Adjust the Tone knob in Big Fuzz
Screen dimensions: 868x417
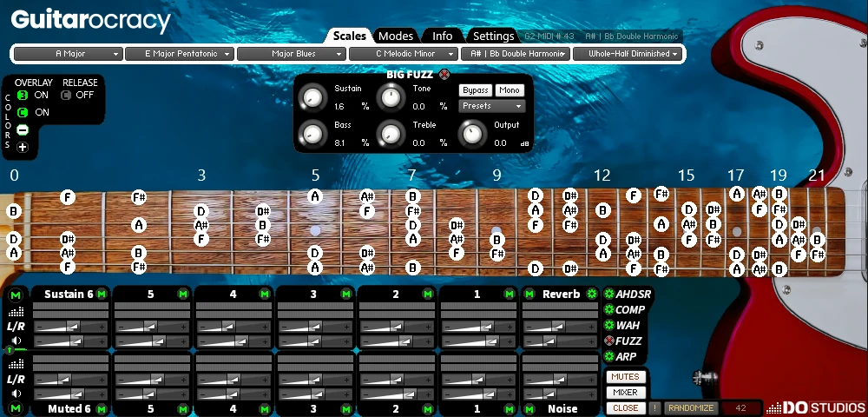(391, 96)
